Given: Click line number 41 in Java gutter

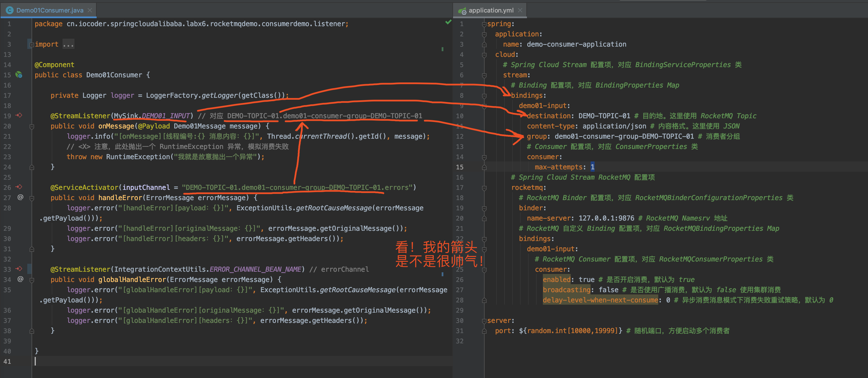Looking at the screenshot, I should [7, 362].
